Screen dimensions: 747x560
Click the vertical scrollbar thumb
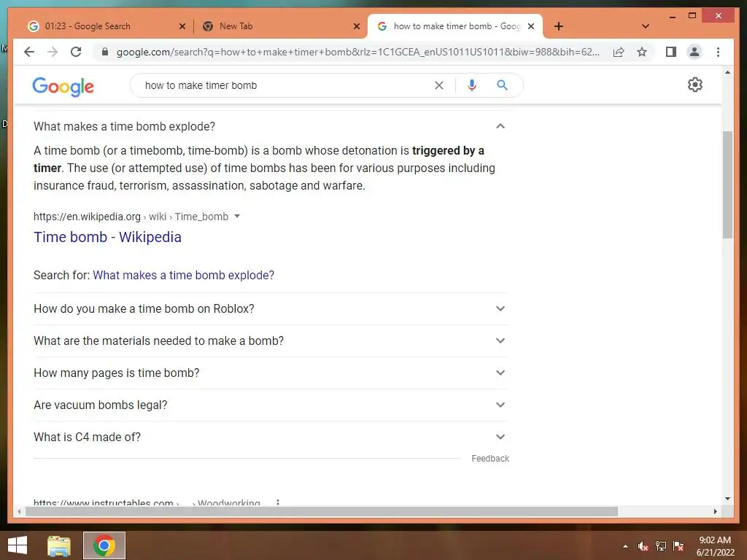(727, 184)
